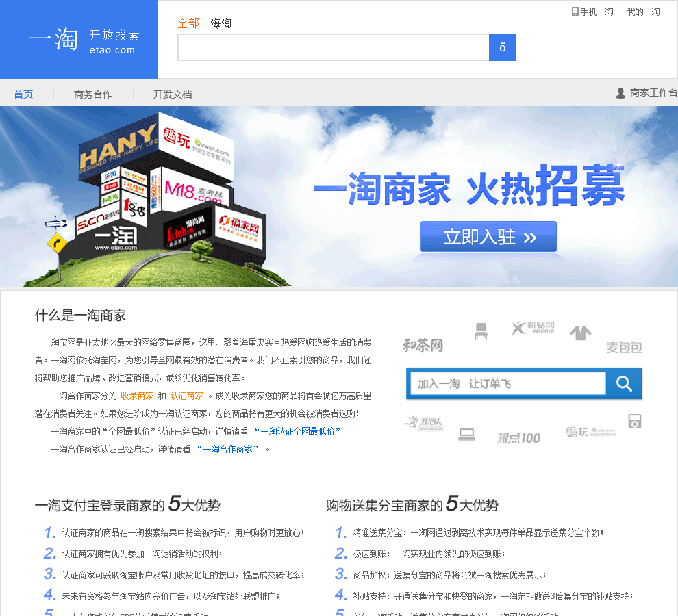Click the 耀点100 logo
Viewport: 678px width, 616px height.
point(519,438)
